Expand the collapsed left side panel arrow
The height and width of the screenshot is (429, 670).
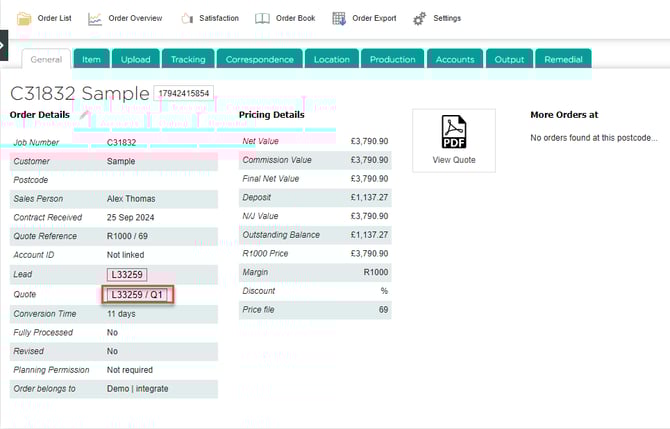coord(3,45)
